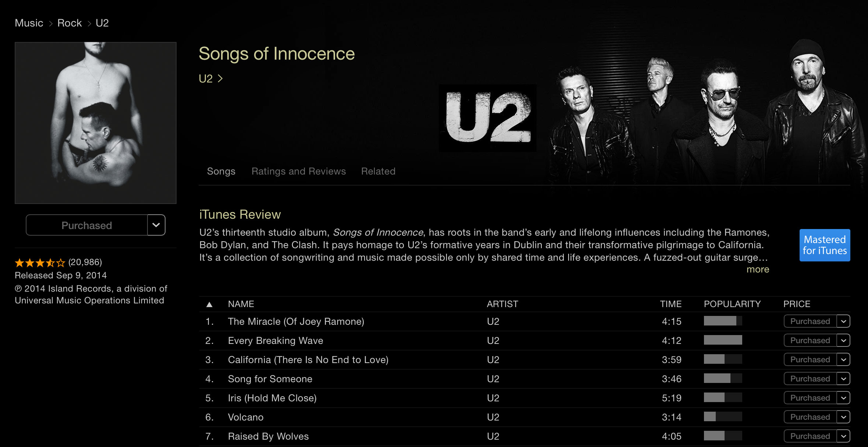
Task: Click the Mastered for iTunes badge
Action: click(x=825, y=245)
